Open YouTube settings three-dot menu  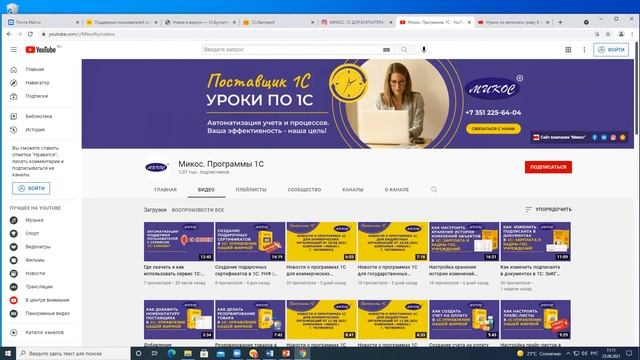pos(584,49)
